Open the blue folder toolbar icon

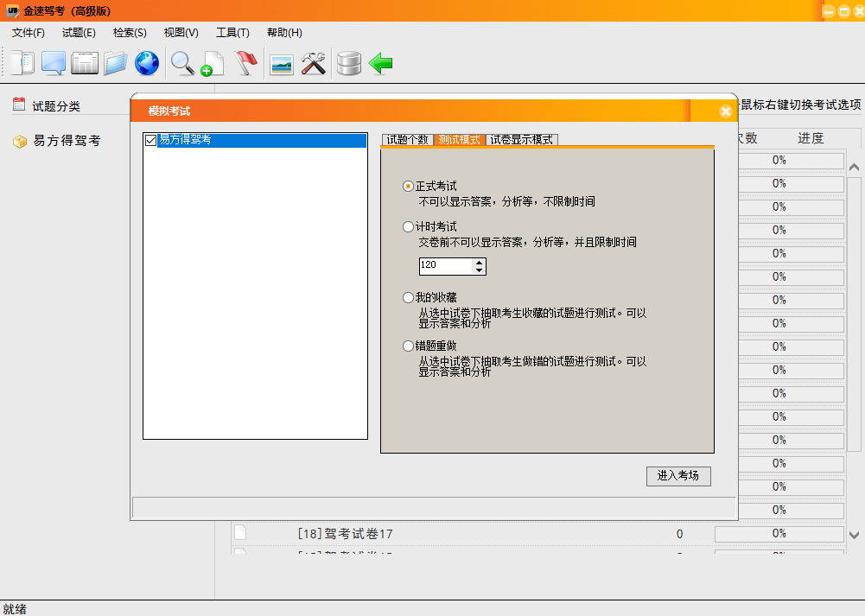coord(115,63)
